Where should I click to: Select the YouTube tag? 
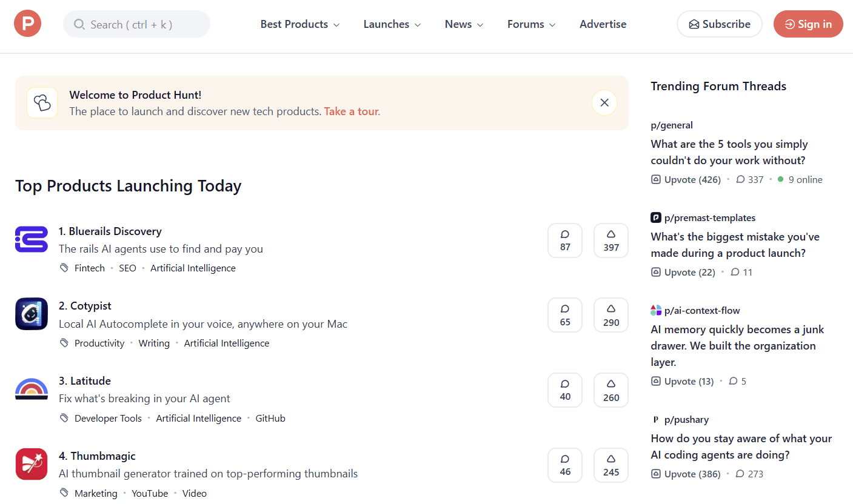(150, 493)
